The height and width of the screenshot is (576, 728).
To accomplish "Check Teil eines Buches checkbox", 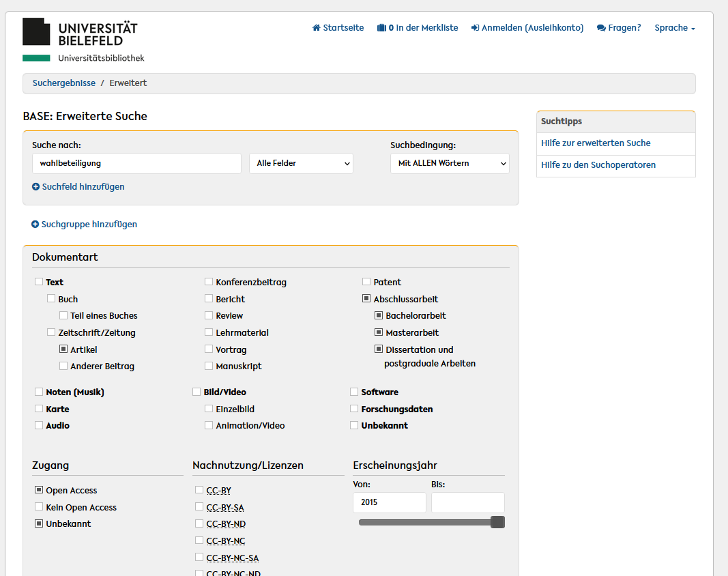I will pyautogui.click(x=63, y=315).
